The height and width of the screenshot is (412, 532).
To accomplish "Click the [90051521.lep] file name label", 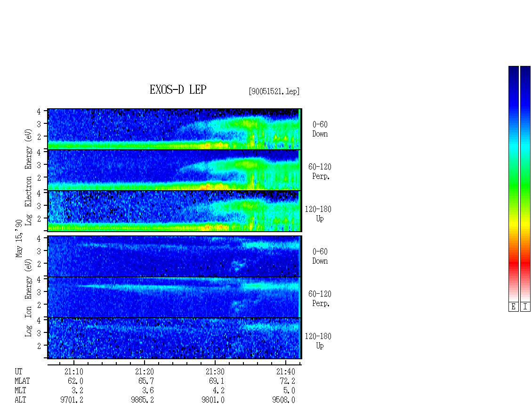I will [274, 91].
